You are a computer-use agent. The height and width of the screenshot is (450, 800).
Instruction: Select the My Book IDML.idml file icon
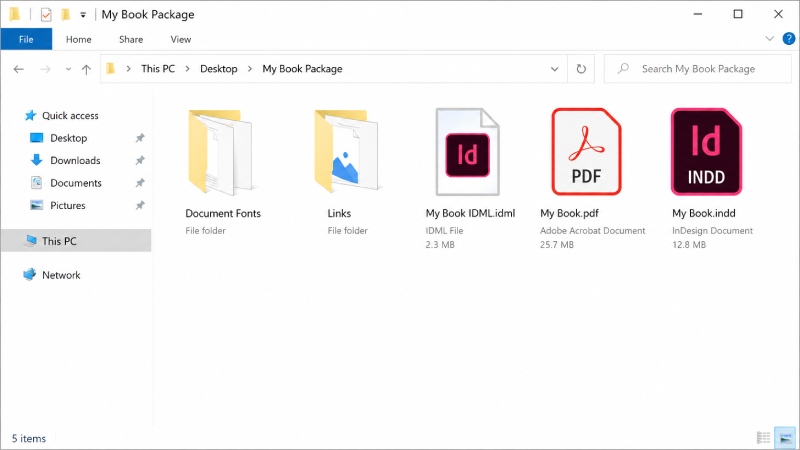click(x=467, y=152)
